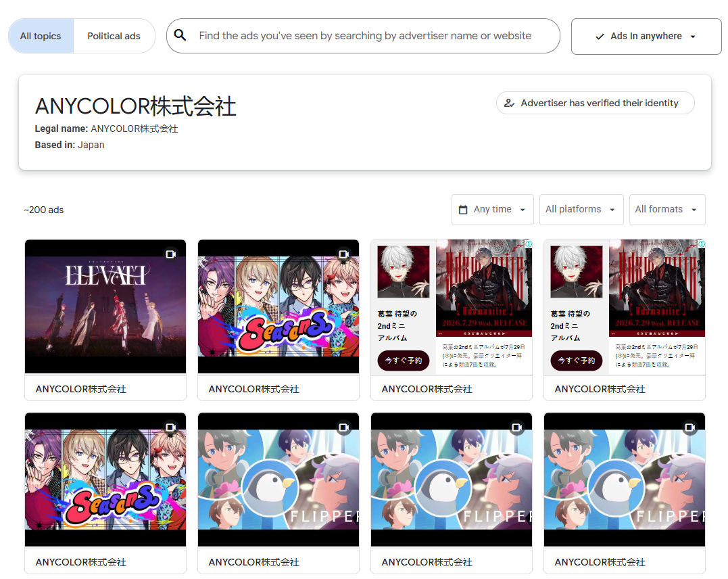Click the Based in: Japan text

tap(70, 145)
